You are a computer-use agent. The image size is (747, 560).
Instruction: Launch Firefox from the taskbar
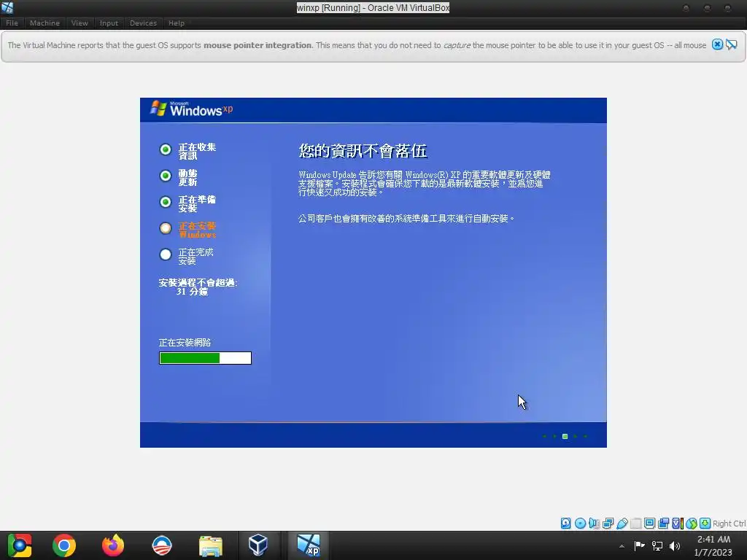pos(113,545)
